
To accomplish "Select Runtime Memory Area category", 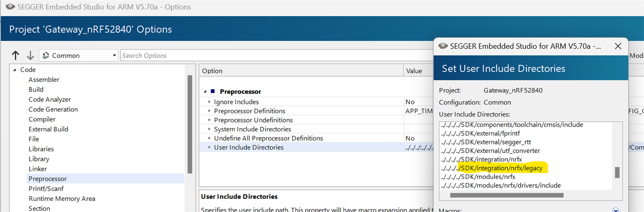I will pyautogui.click(x=62, y=198).
